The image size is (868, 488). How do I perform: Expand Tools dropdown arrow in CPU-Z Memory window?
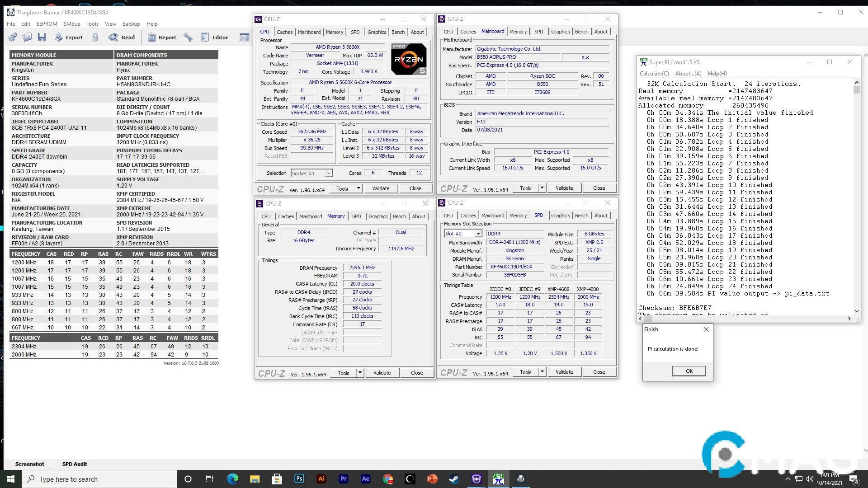click(360, 373)
